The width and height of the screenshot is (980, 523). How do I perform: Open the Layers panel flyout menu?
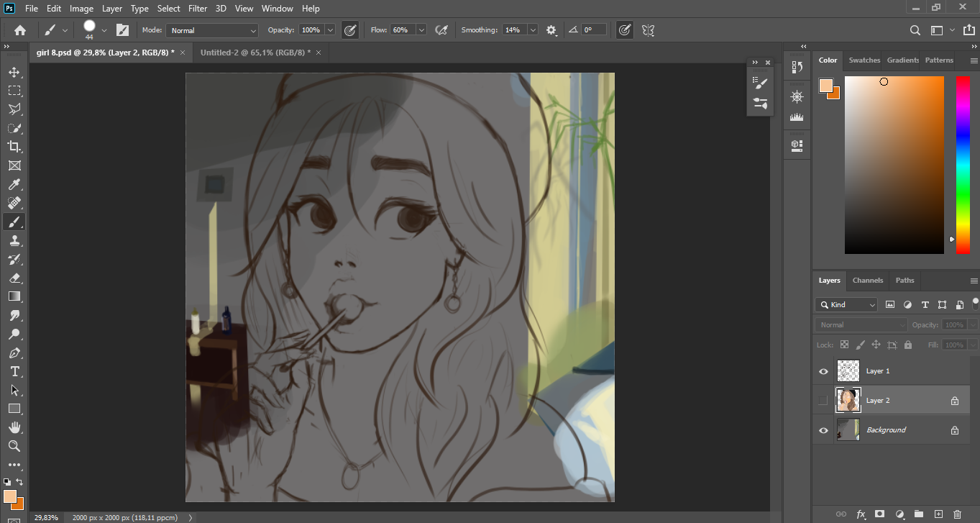[974, 281]
